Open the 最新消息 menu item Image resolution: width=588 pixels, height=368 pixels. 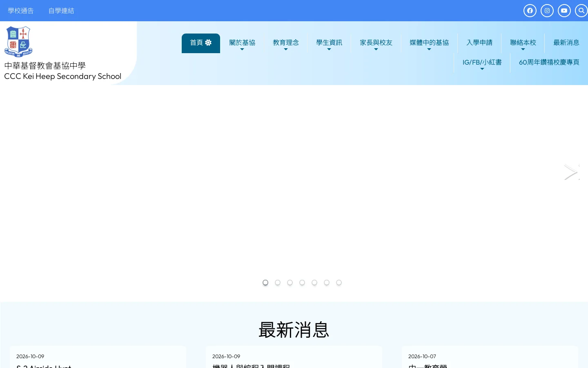click(x=566, y=43)
